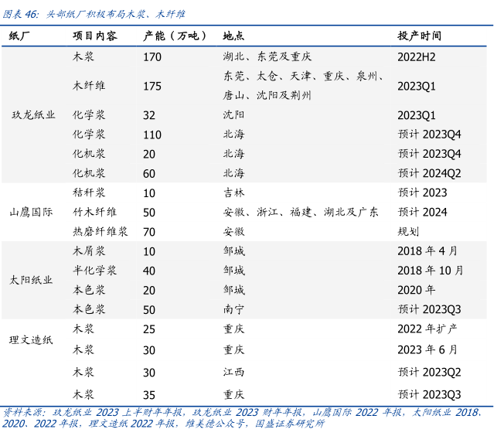Click the '木纤维' project cell
Image resolution: width=504 pixels, height=436 pixels.
click(x=89, y=86)
